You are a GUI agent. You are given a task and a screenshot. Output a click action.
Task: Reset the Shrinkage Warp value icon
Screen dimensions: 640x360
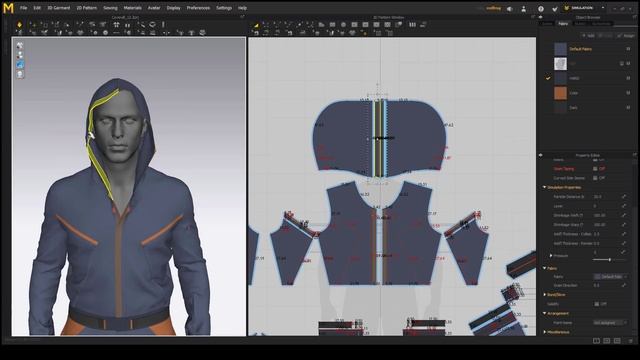click(x=624, y=224)
